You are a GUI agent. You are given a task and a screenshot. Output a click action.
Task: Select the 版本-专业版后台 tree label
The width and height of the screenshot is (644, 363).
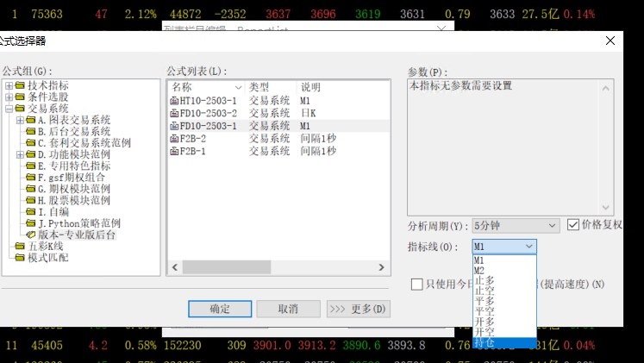pyautogui.click(x=77, y=235)
